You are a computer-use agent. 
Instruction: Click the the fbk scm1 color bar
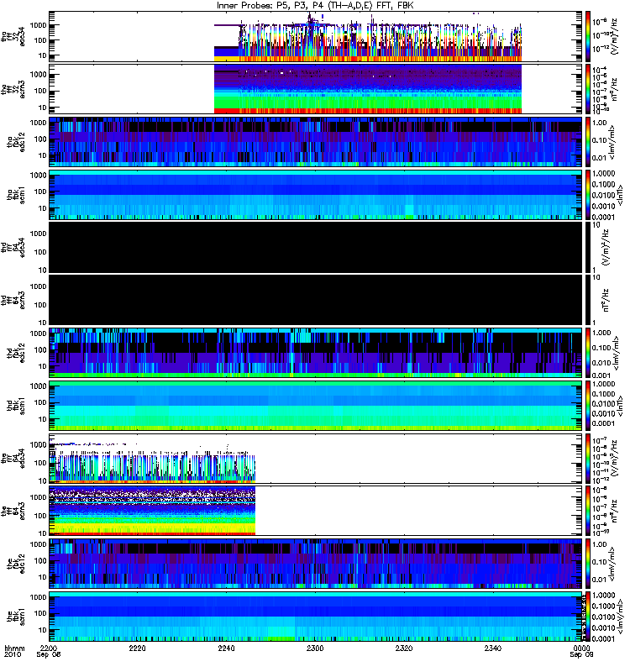(588, 617)
